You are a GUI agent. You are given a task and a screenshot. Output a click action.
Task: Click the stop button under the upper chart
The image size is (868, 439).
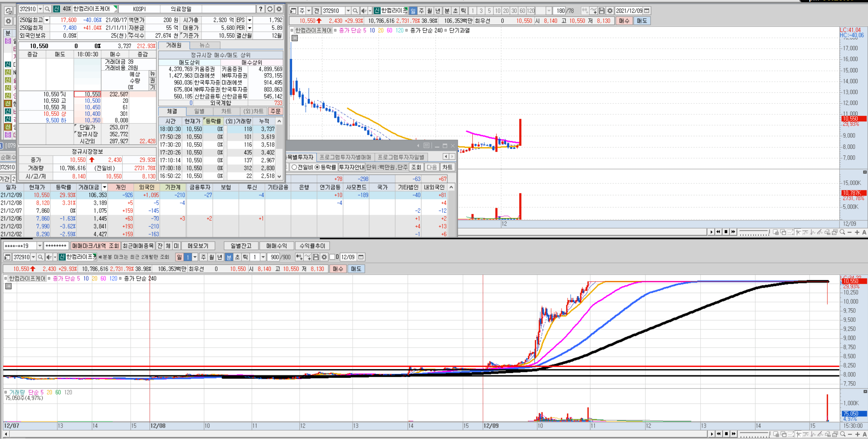(x=726, y=232)
